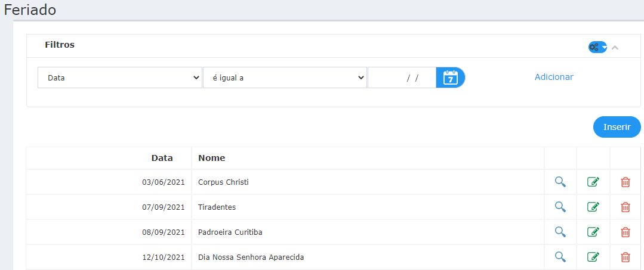
Task: Open the Data field dropdown
Action: pyautogui.click(x=120, y=77)
